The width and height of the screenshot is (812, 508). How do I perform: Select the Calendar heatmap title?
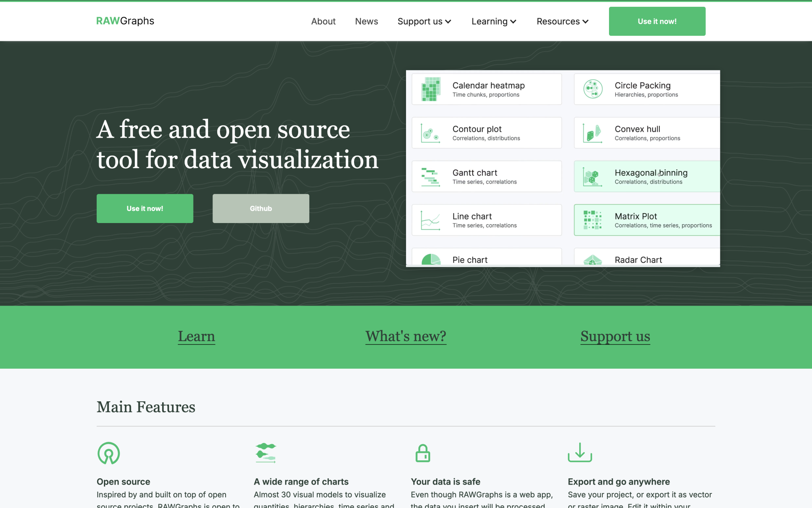(x=488, y=85)
